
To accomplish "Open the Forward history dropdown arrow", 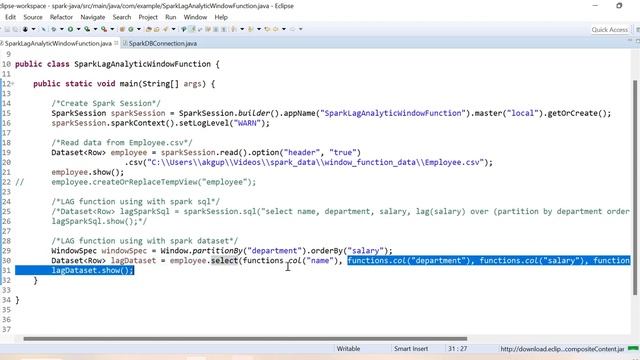I will (x=301, y=29).
